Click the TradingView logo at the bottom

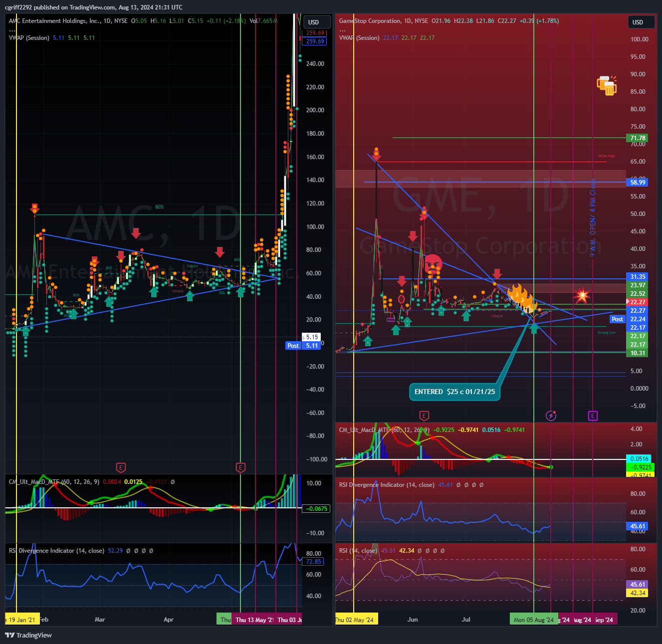(28, 635)
